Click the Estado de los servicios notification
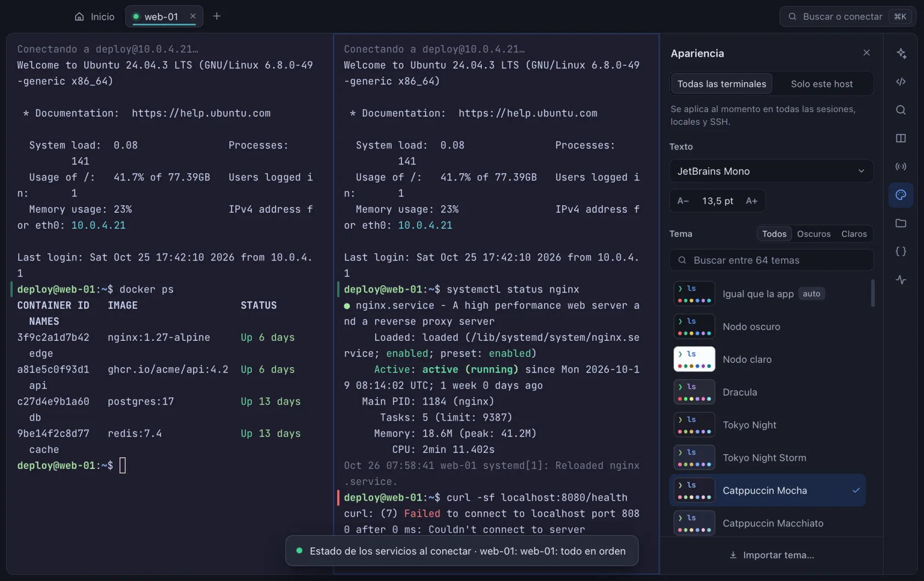This screenshot has width=924, height=581. click(x=462, y=551)
